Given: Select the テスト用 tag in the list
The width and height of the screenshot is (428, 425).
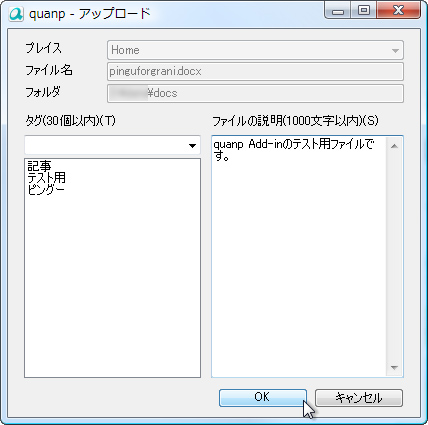Looking at the screenshot, I should tap(46, 178).
